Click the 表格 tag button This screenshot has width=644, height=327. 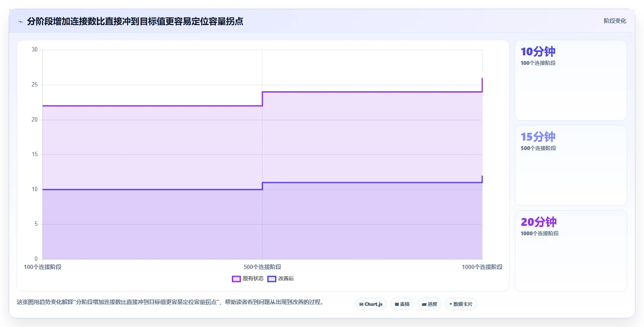click(402, 304)
